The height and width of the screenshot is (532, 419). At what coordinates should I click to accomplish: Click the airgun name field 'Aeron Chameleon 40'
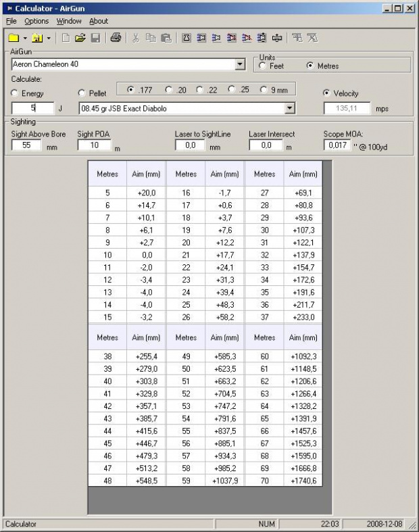click(x=124, y=64)
